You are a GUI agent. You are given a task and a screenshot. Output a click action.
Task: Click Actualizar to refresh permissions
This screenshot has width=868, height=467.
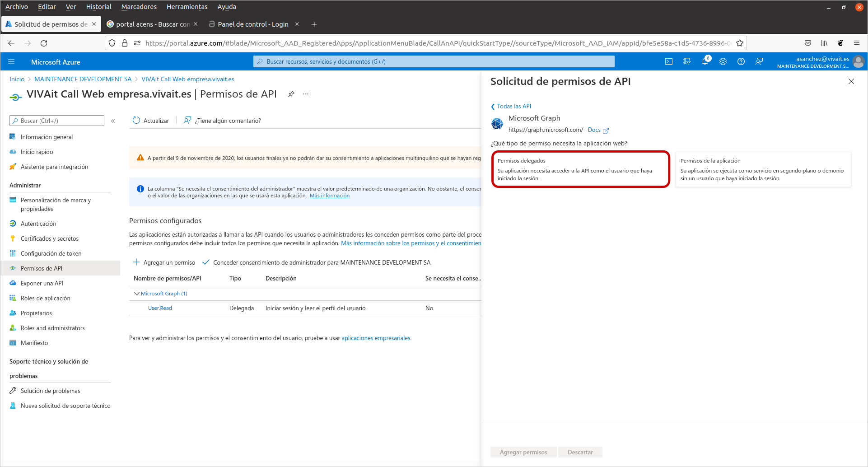point(151,121)
